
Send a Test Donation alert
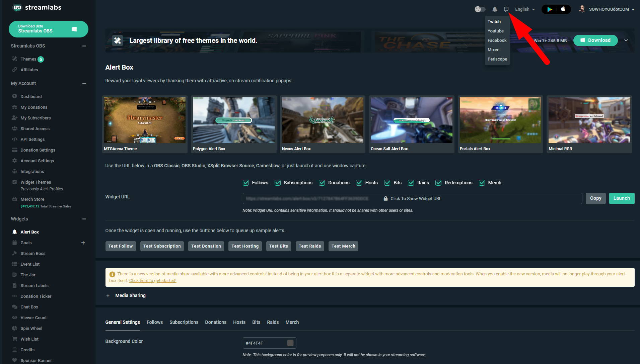point(206,246)
